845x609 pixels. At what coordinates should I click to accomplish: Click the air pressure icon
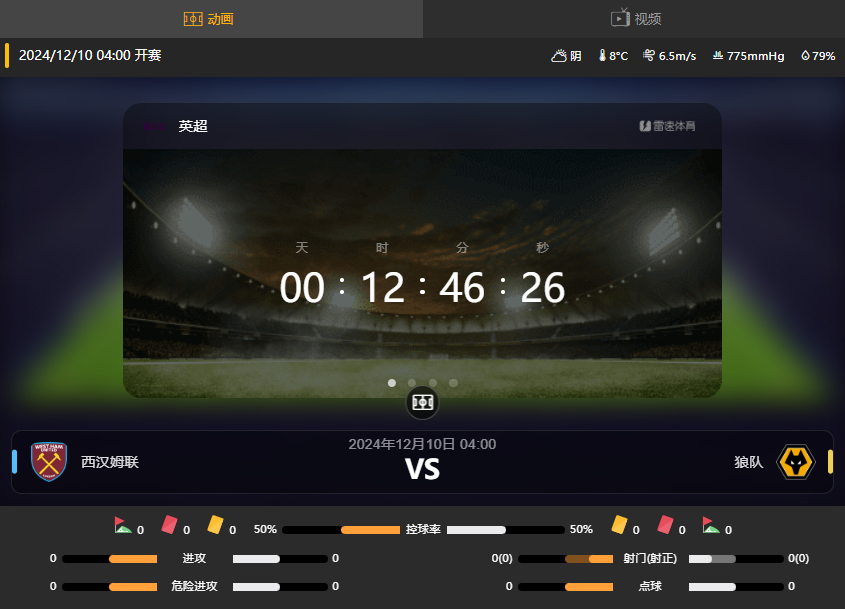pos(717,55)
